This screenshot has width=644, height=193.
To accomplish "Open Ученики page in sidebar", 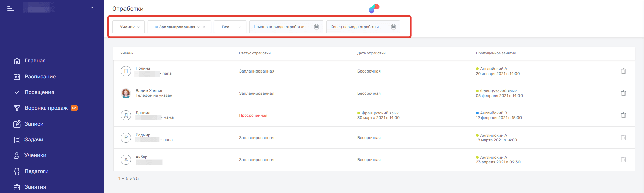I will click(x=35, y=155).
